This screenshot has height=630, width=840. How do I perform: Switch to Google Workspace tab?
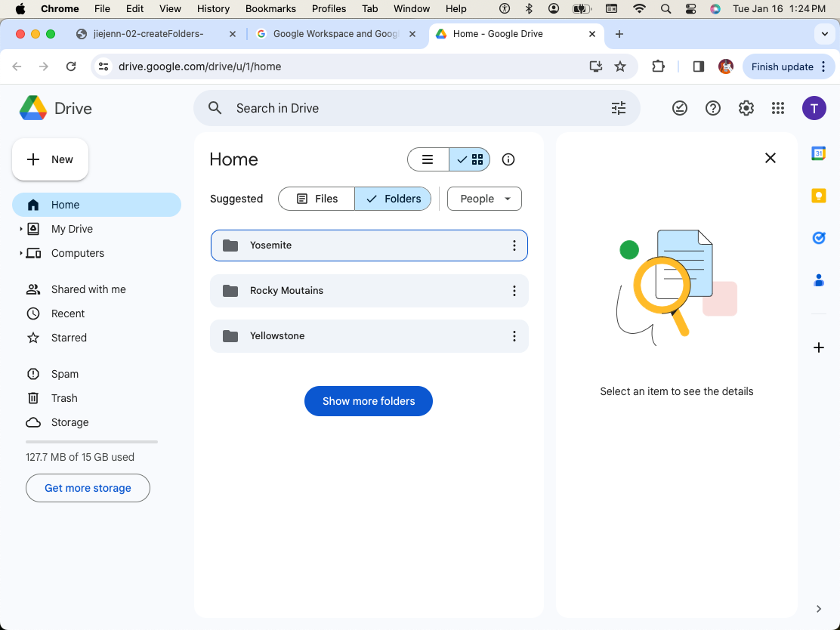pos(335,34)
